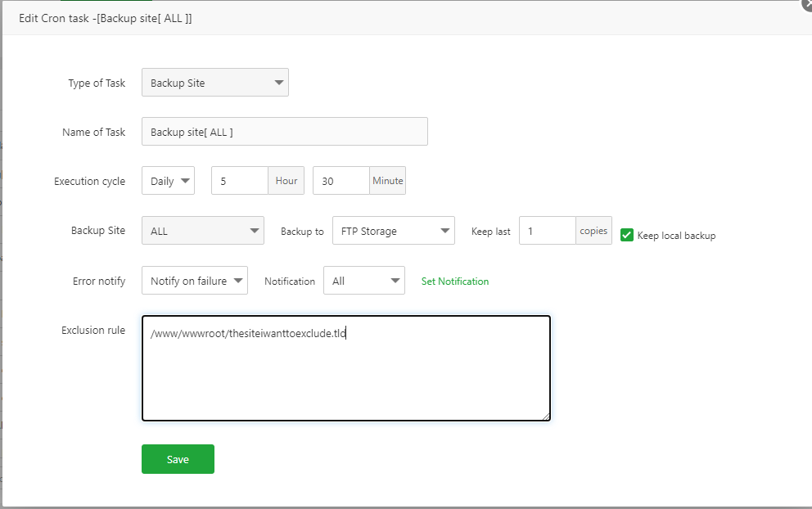Expand the Backup to FTP Storage dropdown
Viewport: 812px width, 509px height.
pos(393,231)
